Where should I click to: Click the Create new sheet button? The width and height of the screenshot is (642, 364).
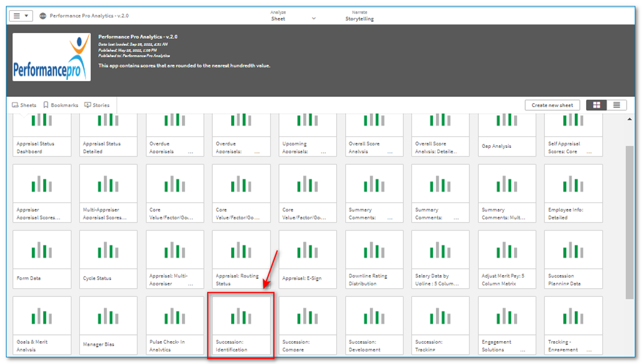tap(552, 104)
